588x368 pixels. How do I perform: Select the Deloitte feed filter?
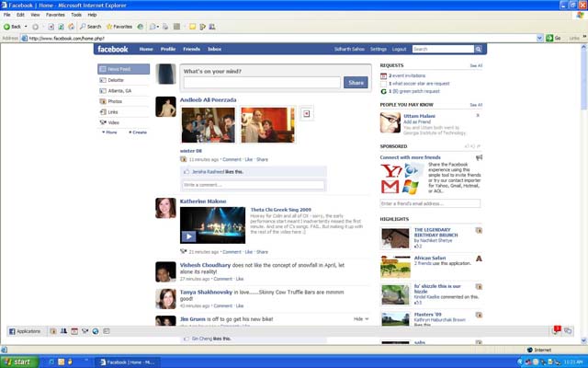[123, 80]
